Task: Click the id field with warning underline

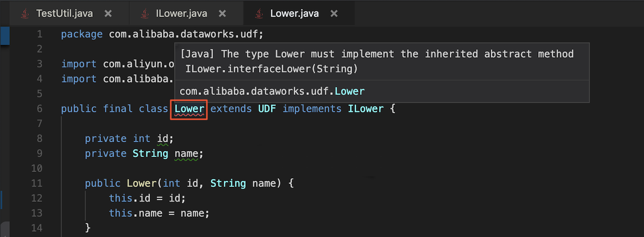Action: click(x=162, y=139)
